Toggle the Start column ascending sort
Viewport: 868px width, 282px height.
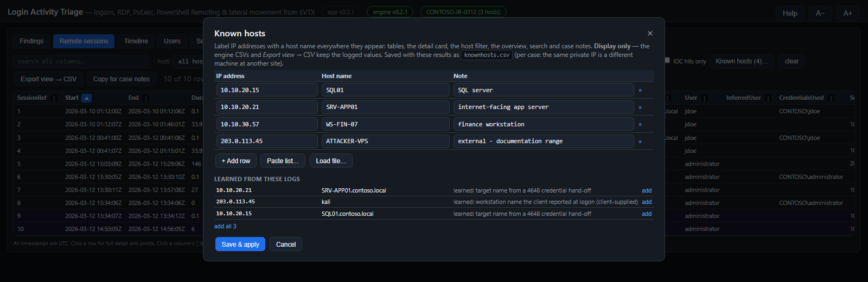[x=86, y=98]
